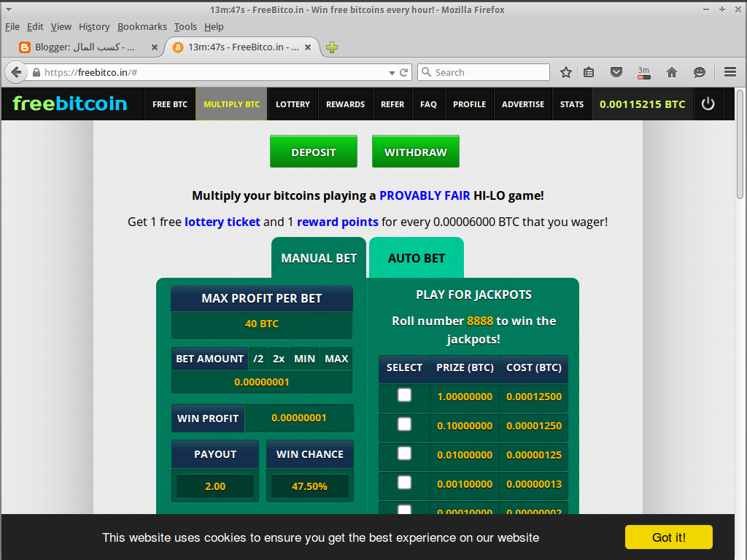This screenshot has width=747, height=560.
Task: Click the padlock site security icon
Action: (36, 72)
